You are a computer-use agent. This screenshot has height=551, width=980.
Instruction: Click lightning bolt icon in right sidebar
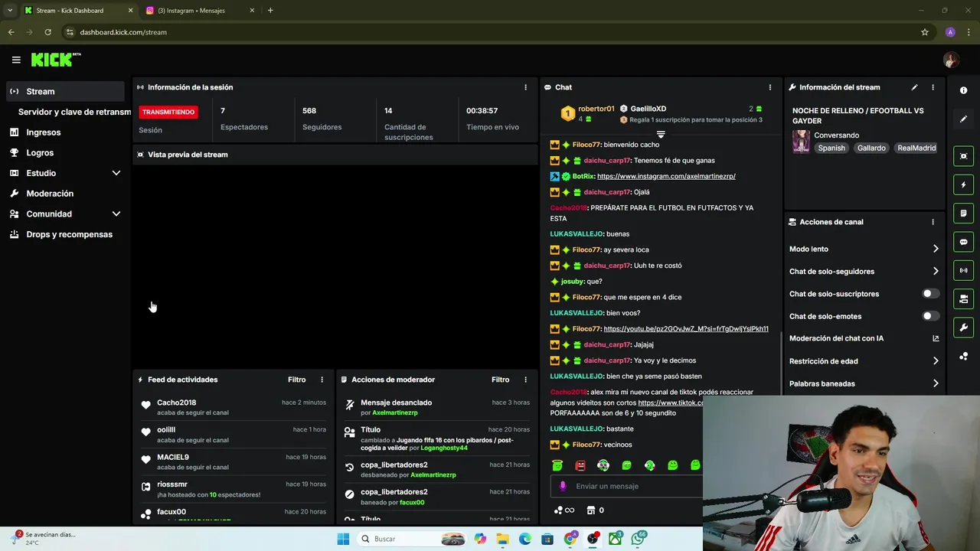pos(963,184)
